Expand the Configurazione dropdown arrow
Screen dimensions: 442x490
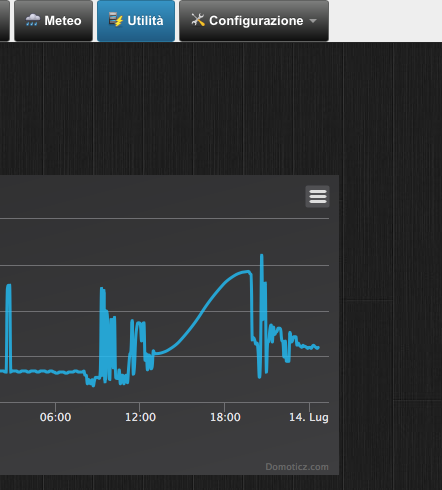[x=313, y=21]
